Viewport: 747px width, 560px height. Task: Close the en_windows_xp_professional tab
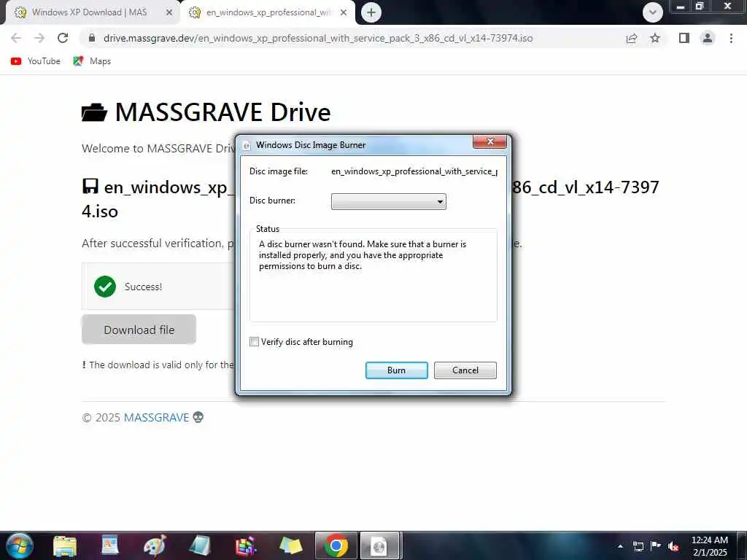[x=344, y=12]
